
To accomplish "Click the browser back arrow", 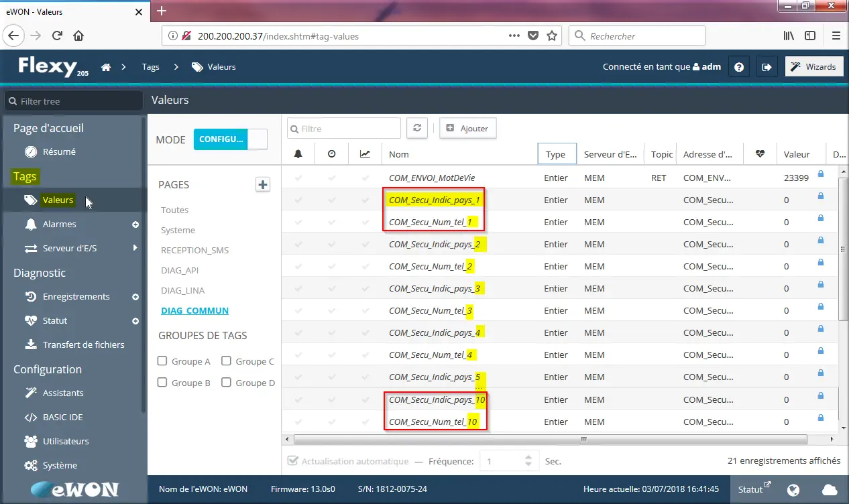I will pos(14,36).
